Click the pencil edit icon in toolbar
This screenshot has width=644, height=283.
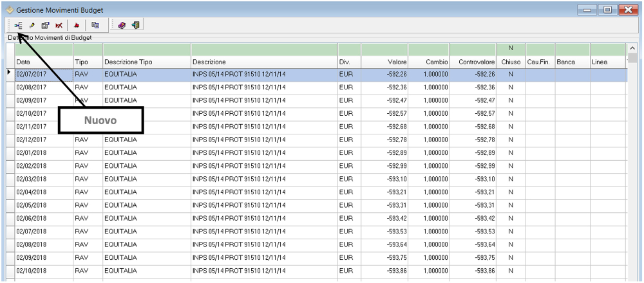(x=32, y=25)
